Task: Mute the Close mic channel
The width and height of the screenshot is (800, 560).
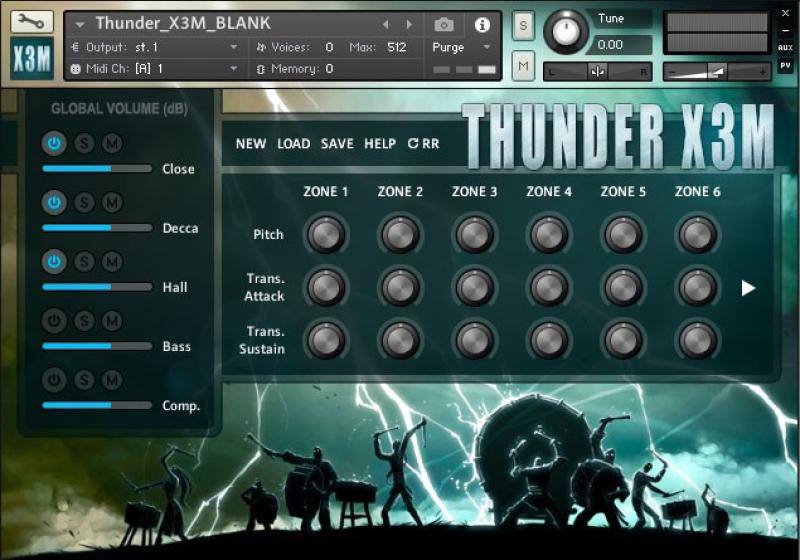Action: coord(112,143)
